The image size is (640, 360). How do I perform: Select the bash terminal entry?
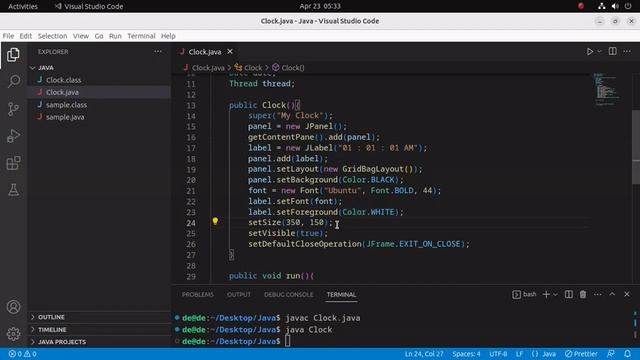524,294
